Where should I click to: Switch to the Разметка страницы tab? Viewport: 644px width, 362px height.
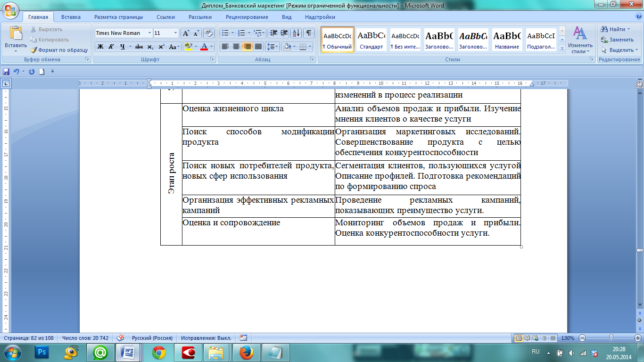pyautogui.click(x=118, y=17)
